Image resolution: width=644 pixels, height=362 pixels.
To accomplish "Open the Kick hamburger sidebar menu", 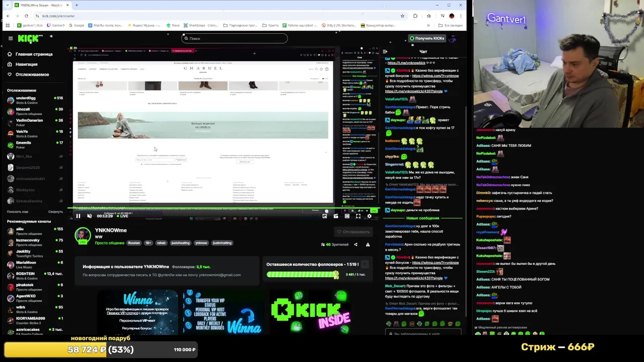I will 11,38.
